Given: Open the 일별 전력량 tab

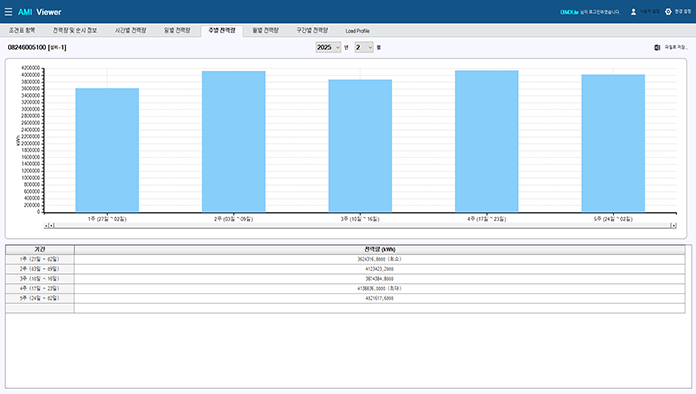Looking at the screenshot, I should [177, 31].
